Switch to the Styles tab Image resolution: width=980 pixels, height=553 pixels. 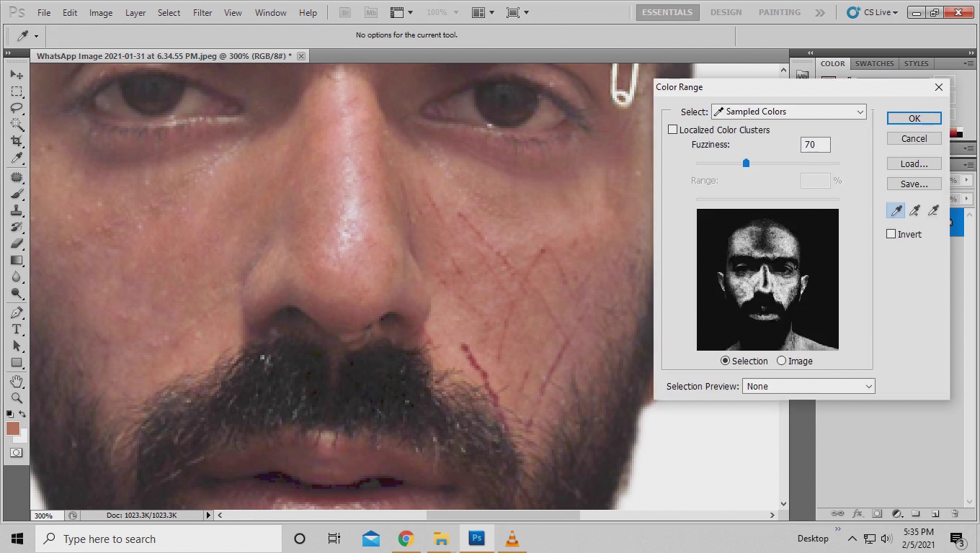(x=917, y=63)
